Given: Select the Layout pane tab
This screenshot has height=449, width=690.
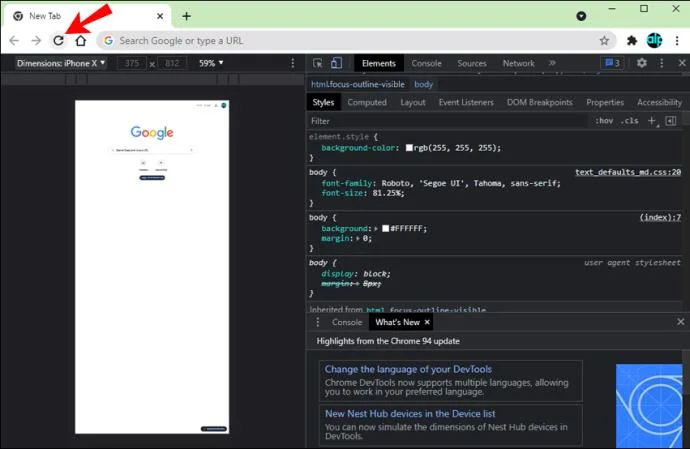Looking at the screenshot, I should tap(413, 103).
